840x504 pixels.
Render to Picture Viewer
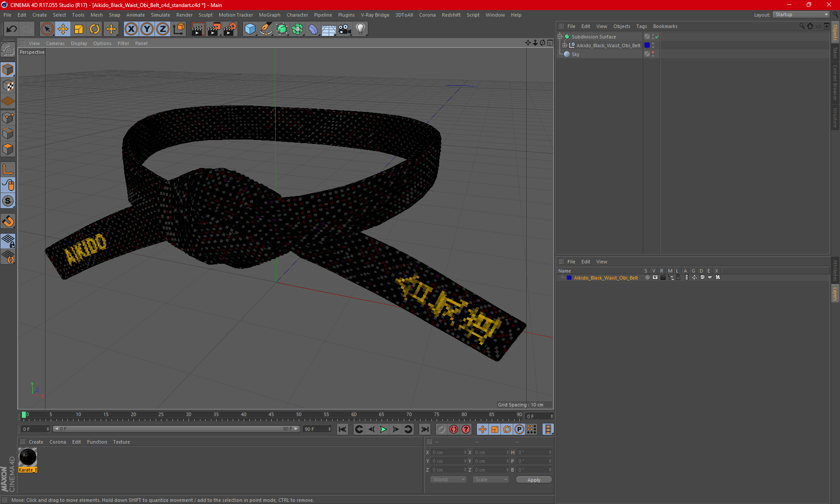(214, 29)
